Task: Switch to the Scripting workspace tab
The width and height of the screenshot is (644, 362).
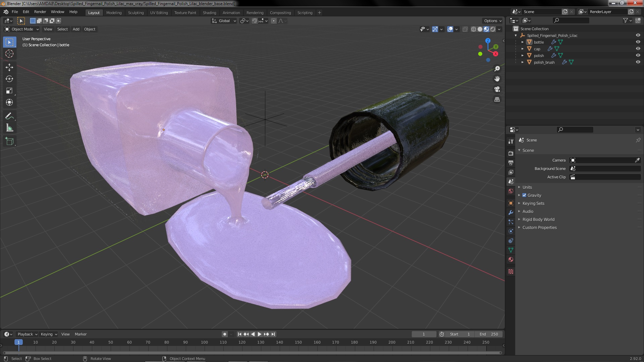Action: (x=305, y=13)
